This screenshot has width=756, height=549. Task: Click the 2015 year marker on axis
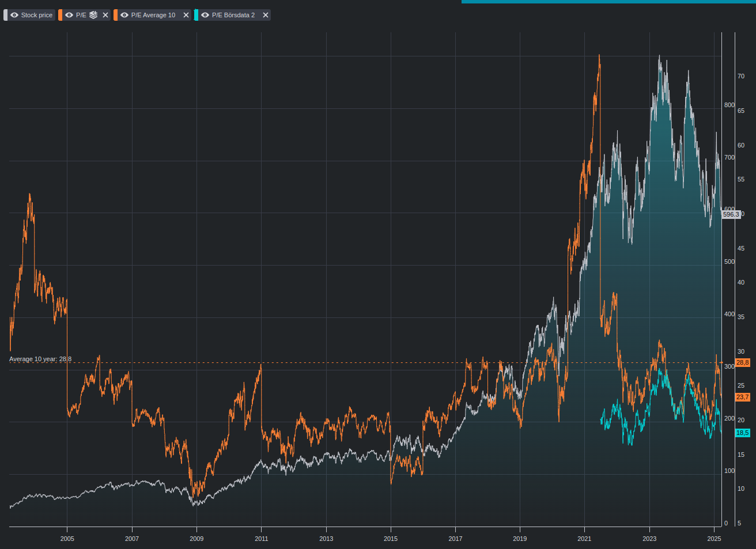[x=391, y=539]
